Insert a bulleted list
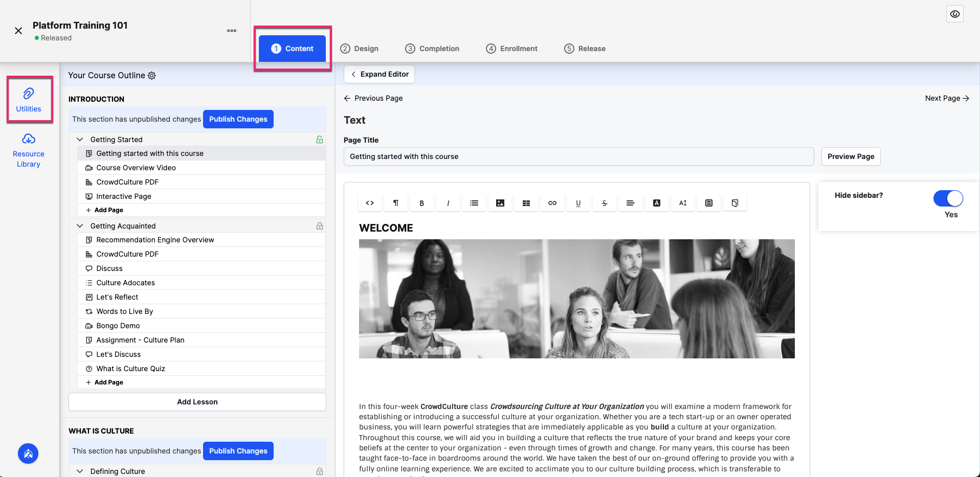The width and height of the screenshot is (980, 477). pyautogui.click(x=474, y=203)
